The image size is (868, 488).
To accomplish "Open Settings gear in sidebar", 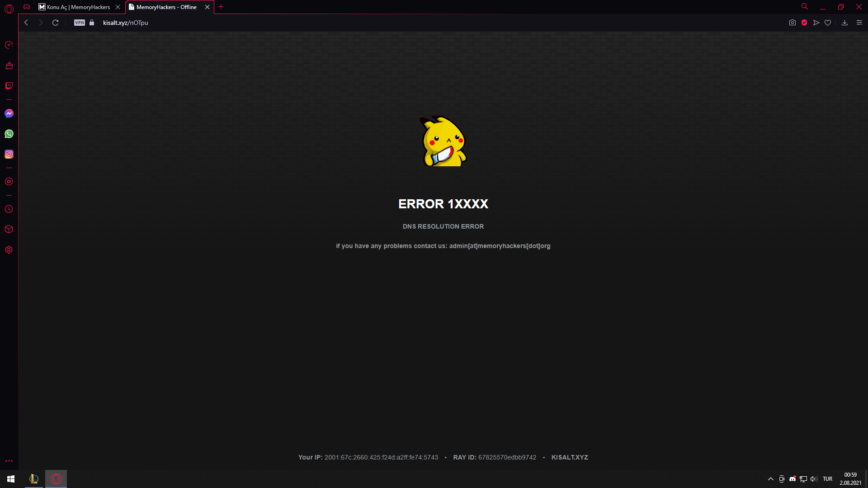I will pos(9,250).
